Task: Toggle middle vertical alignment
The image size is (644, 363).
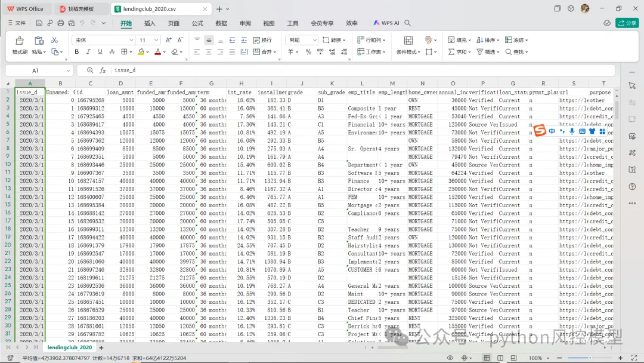Action: [209, 40]
